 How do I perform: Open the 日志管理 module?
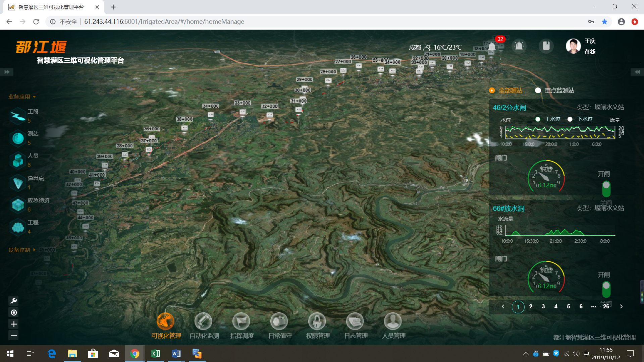coord(355,321)
